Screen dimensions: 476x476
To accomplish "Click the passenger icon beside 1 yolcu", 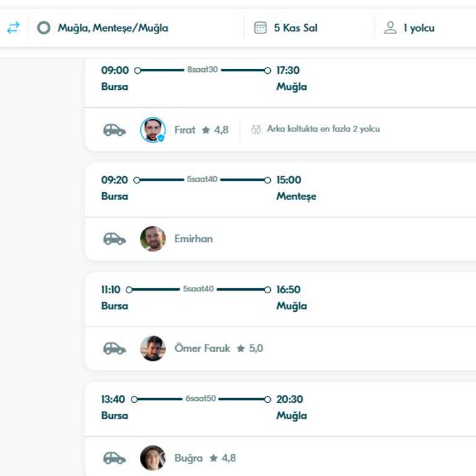I will click(390, 28).
